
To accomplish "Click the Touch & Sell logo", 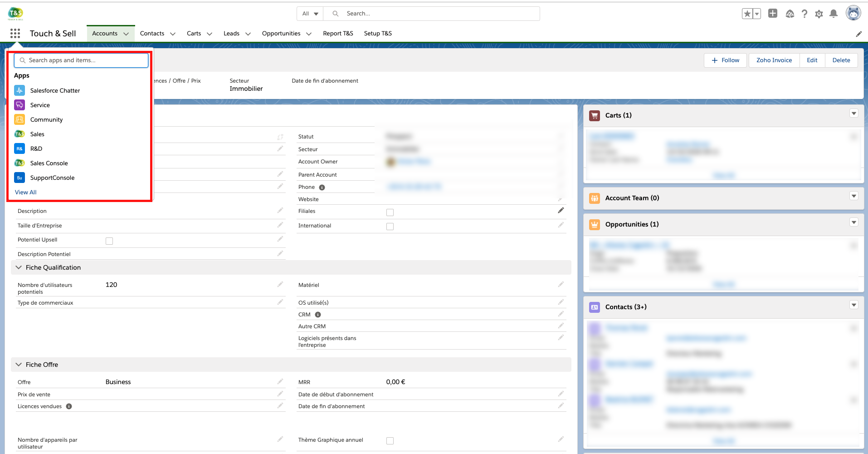I will point(15,14).
